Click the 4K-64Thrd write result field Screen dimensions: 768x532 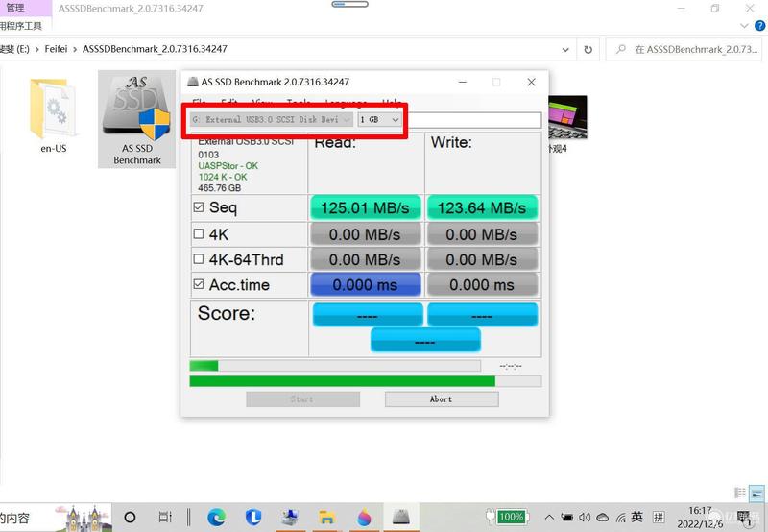[x=482, y=259]
